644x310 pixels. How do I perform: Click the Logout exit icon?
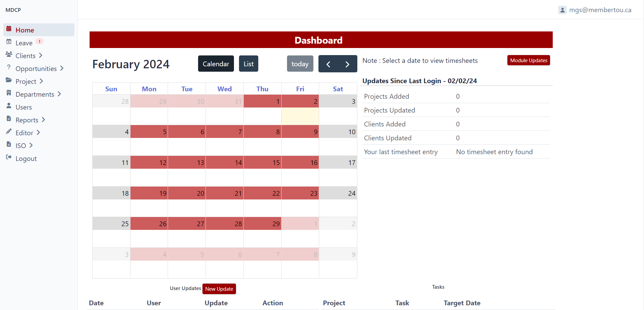click(9, 157)
